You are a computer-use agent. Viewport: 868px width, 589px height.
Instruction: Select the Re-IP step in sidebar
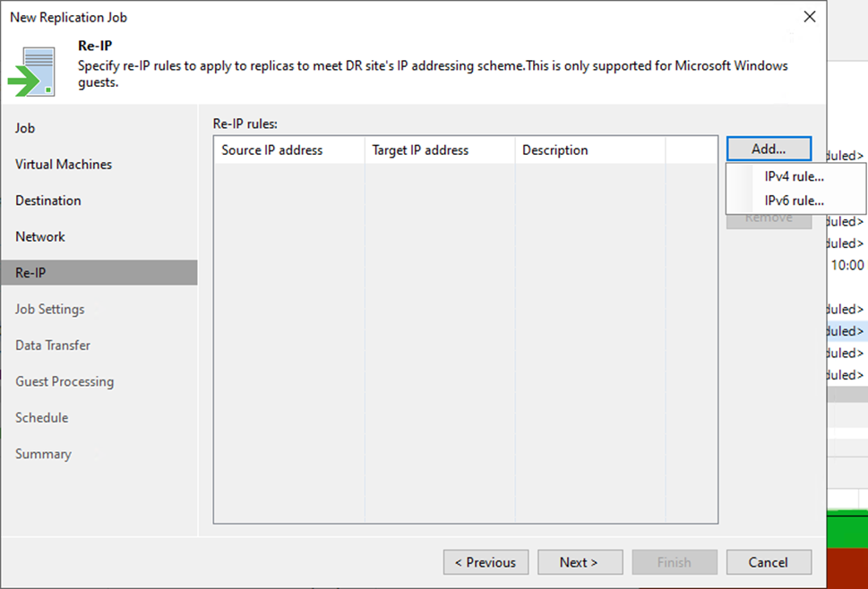(30, 273)
